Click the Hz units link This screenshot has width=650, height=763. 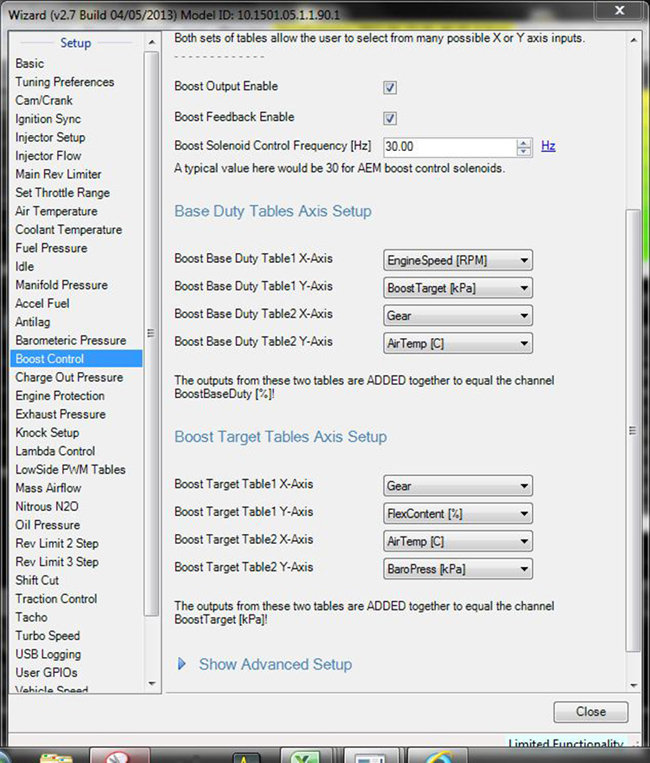click(548, 145)
